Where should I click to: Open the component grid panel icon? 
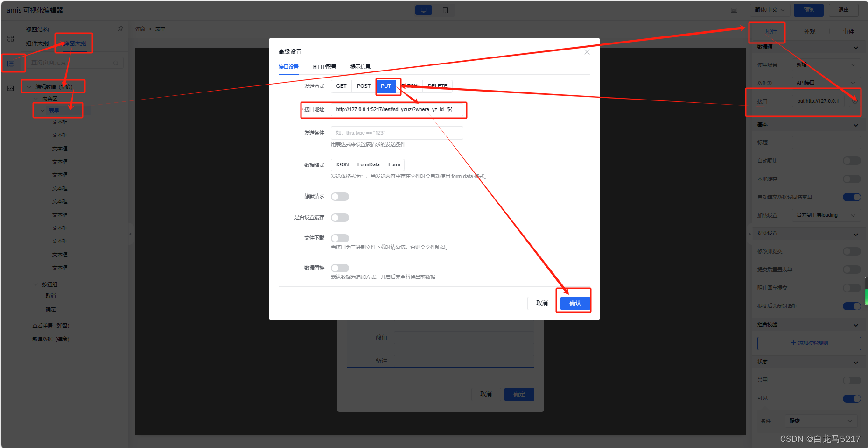pyautogui.click(x=11, y=38)
